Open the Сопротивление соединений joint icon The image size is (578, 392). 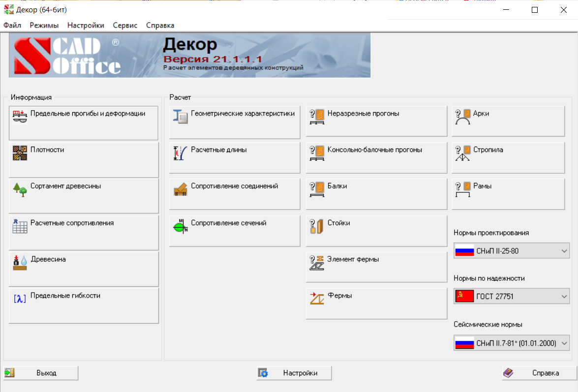click(x=180, y=189)
